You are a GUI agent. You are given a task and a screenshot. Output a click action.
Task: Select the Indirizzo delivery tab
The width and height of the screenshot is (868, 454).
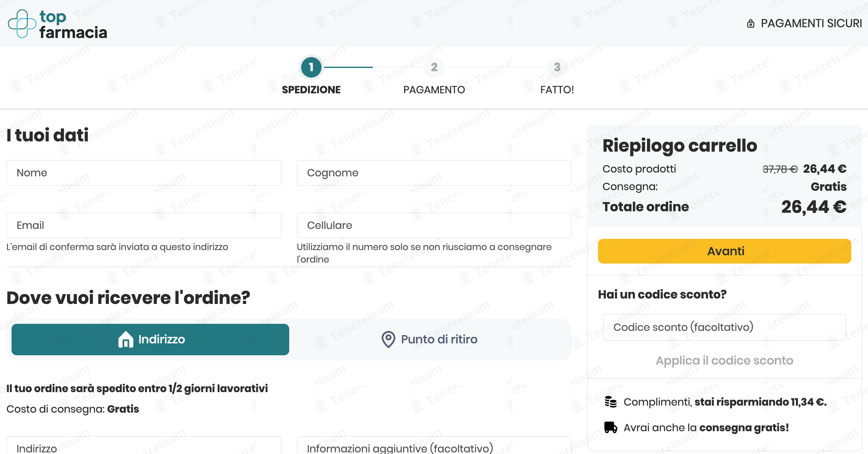[150, 339]
